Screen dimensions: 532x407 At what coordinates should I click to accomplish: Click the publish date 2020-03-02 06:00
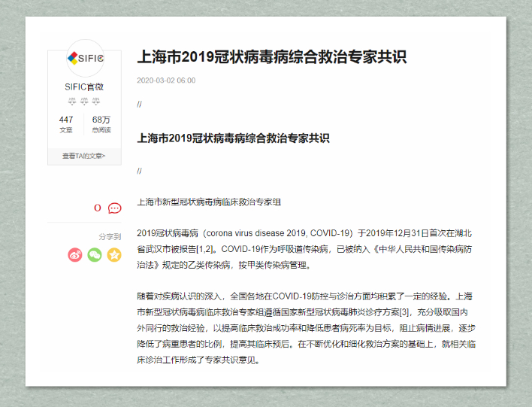pyautogui.click(x=166, y=80)
